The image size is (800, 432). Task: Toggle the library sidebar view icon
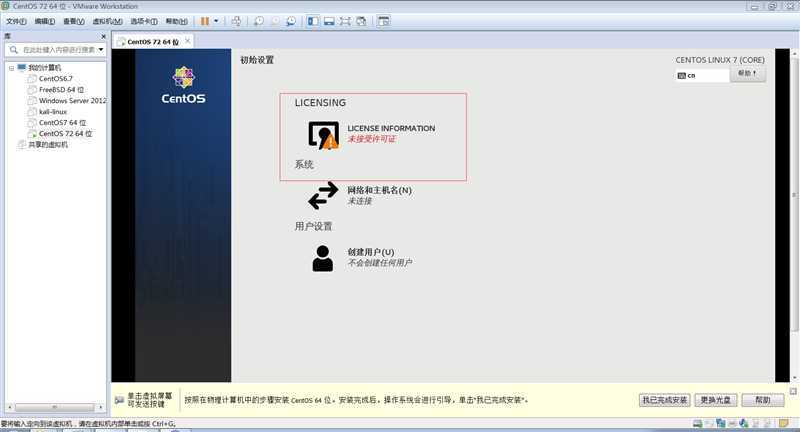[313, 21]
